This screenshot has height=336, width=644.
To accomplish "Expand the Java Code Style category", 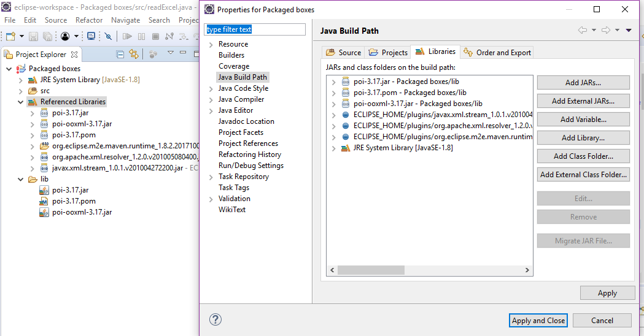I will tap(211, 89).
